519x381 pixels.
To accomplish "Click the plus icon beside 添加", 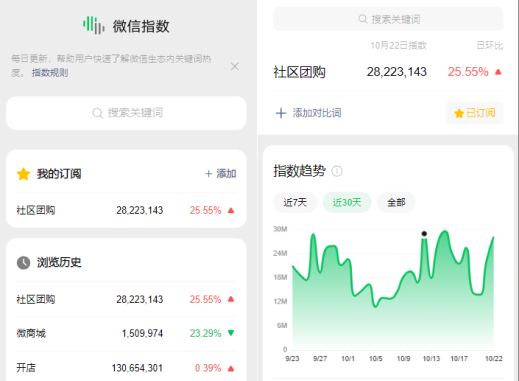I will coord(209,174).
